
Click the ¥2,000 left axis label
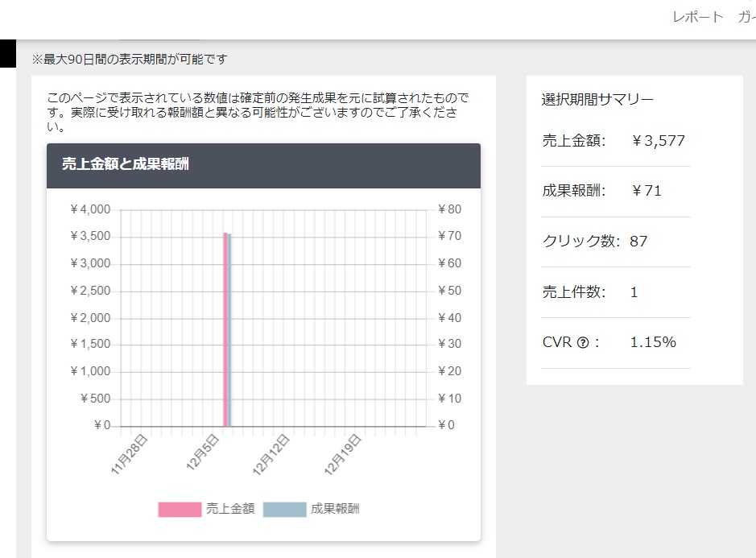(90, 318)
